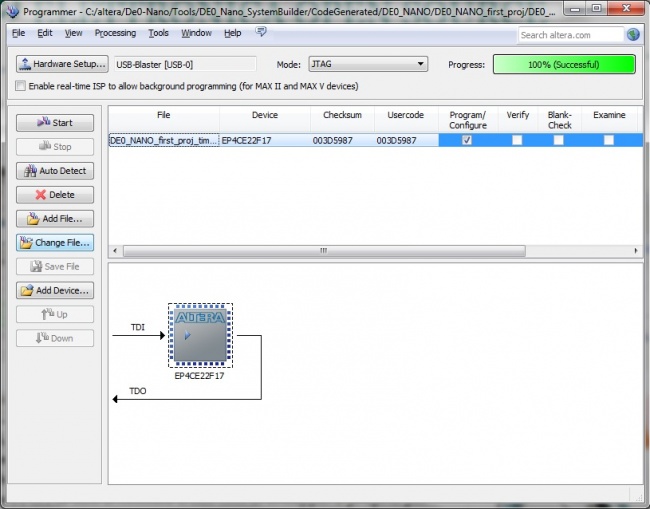Toggle Examine checkbox for EP4CE22F17 row

pyautogui.click(x=609, y=140)
